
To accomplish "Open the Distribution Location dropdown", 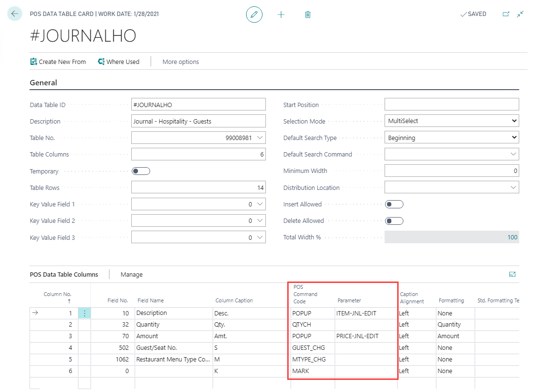I will [513, 188].
